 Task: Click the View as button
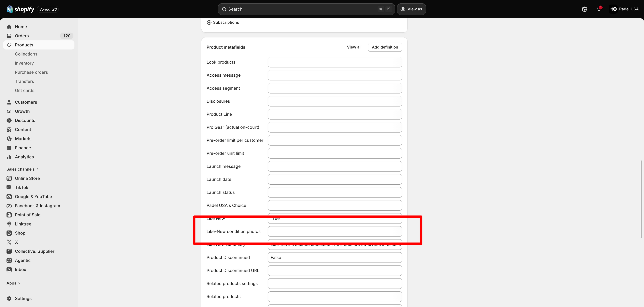coord(411,9)
